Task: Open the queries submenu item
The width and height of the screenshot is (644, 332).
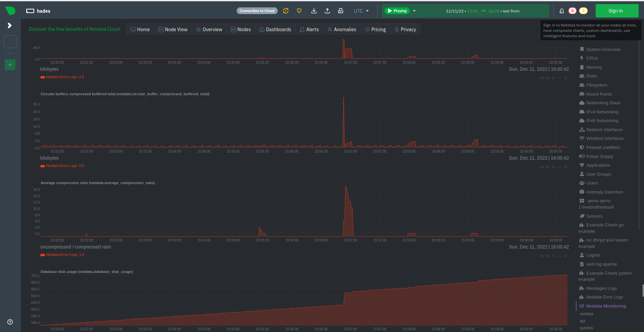Action: point(586,328)
